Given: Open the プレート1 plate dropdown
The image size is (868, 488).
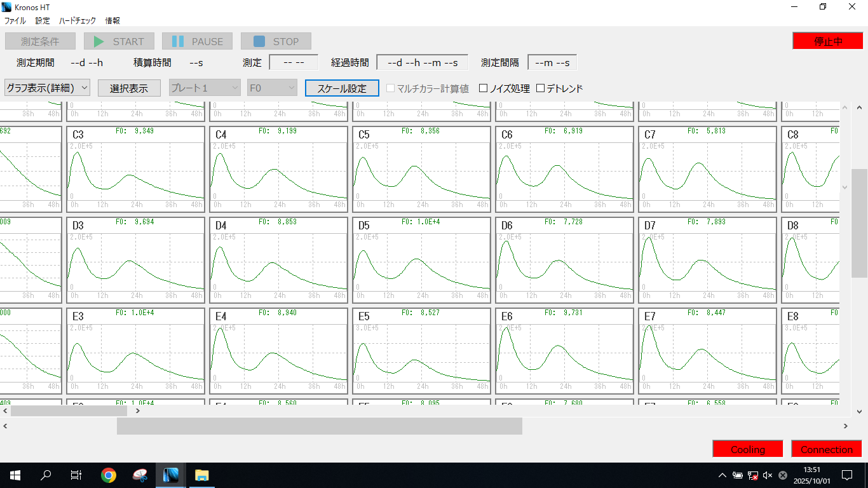Looking at the screenshot, I should [205, 88].
